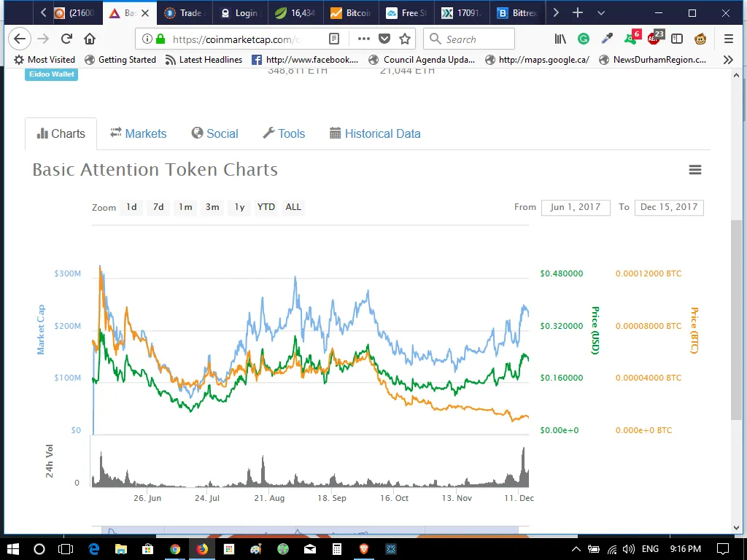Open Firefox hamburger menu

coord(729,39)
